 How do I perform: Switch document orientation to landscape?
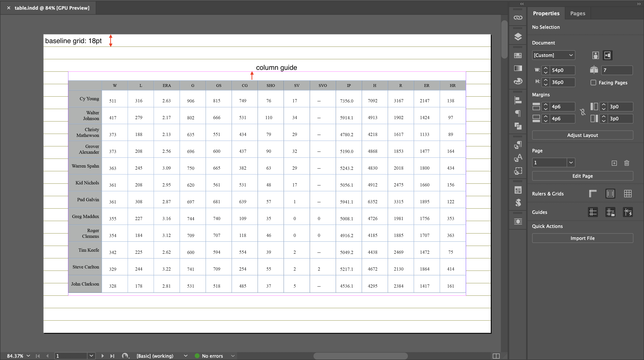[607, 55]
